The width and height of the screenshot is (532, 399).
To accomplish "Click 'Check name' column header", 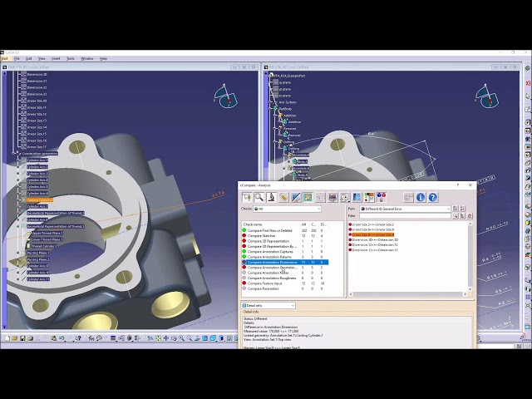I will pos(253,224).
